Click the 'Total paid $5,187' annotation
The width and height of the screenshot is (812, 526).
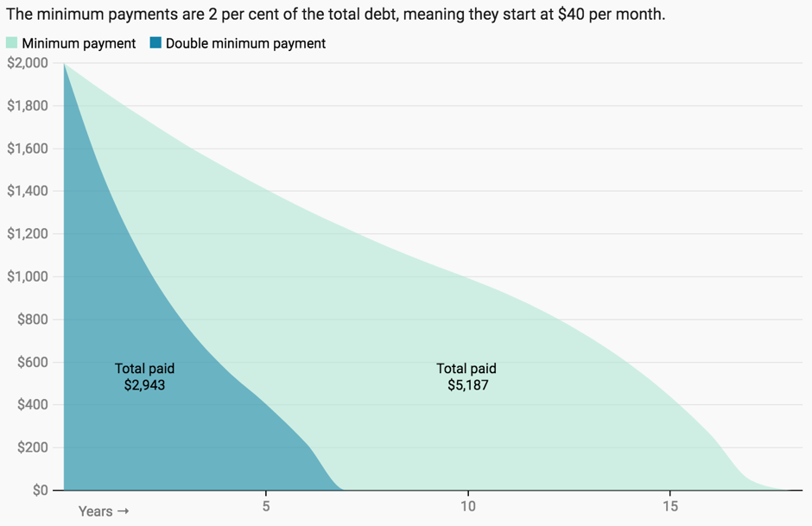click(x=466, y=377)
